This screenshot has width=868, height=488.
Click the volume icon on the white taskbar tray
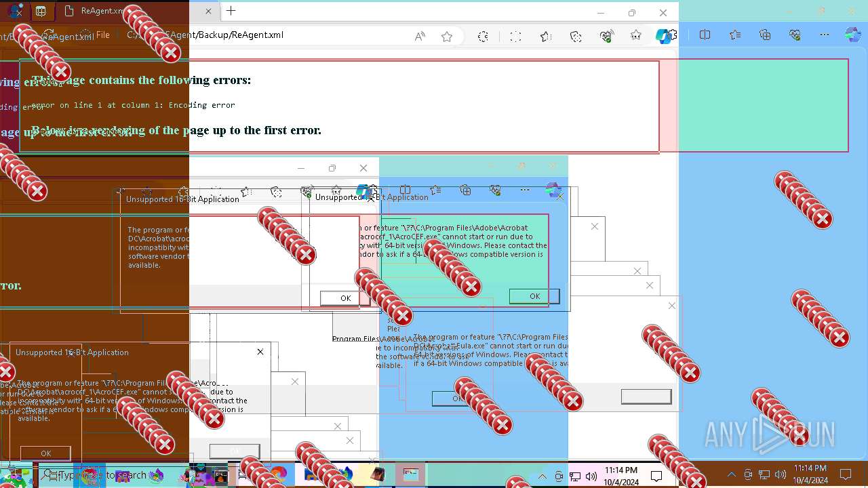point(591,476)
